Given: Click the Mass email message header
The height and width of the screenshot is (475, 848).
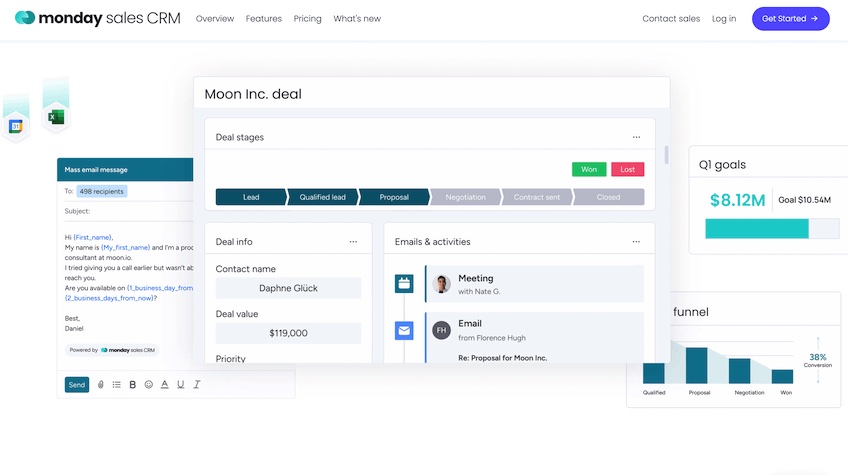Looking at the screenshot, I should 125,170.
